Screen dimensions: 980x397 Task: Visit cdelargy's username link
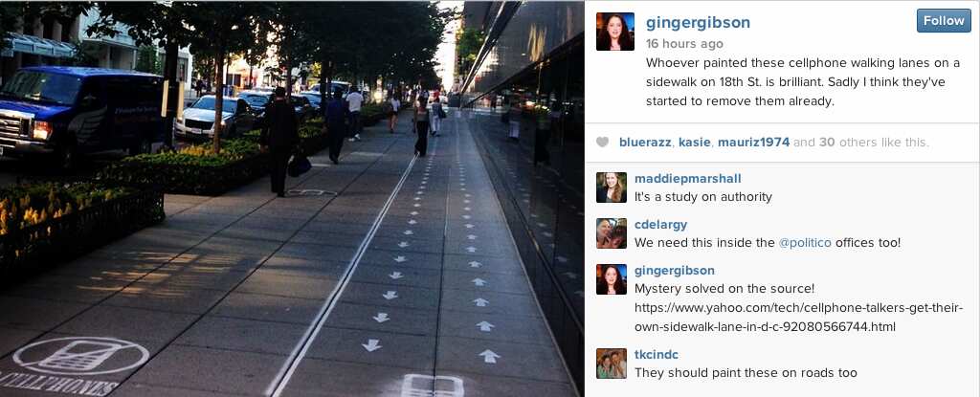point(660,225)
